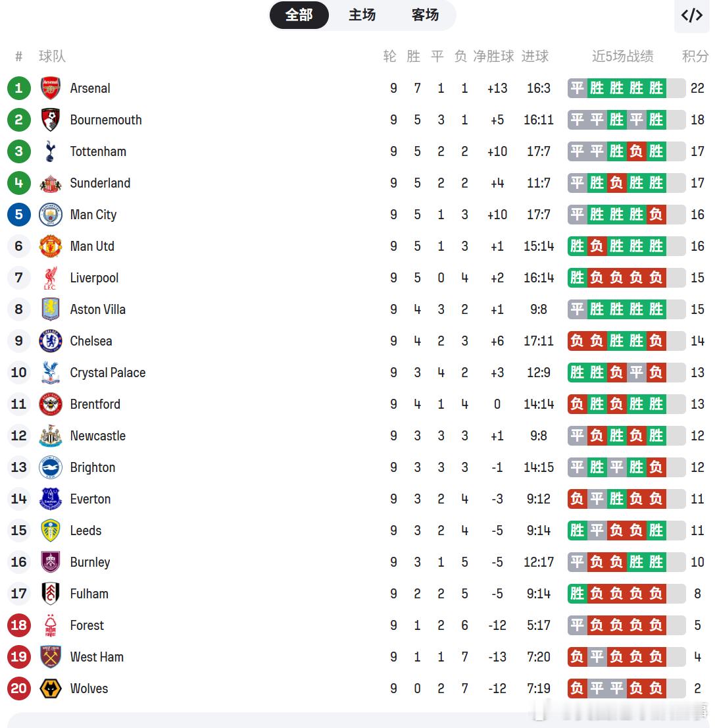Click the Chelsea club crest icon
Image resolution: width=715 pixels, height=728 pixels.
[51, 341]
